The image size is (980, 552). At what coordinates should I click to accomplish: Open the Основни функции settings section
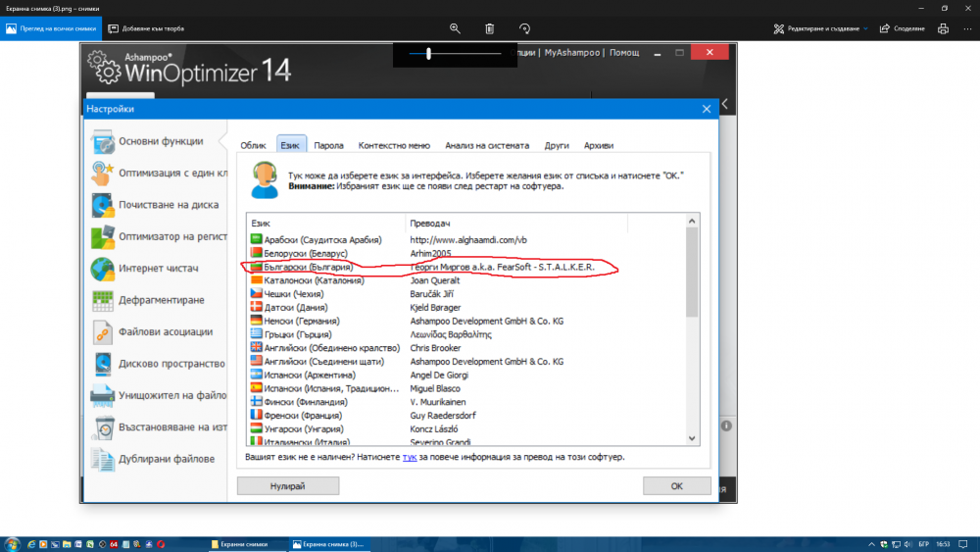[156, 141]
